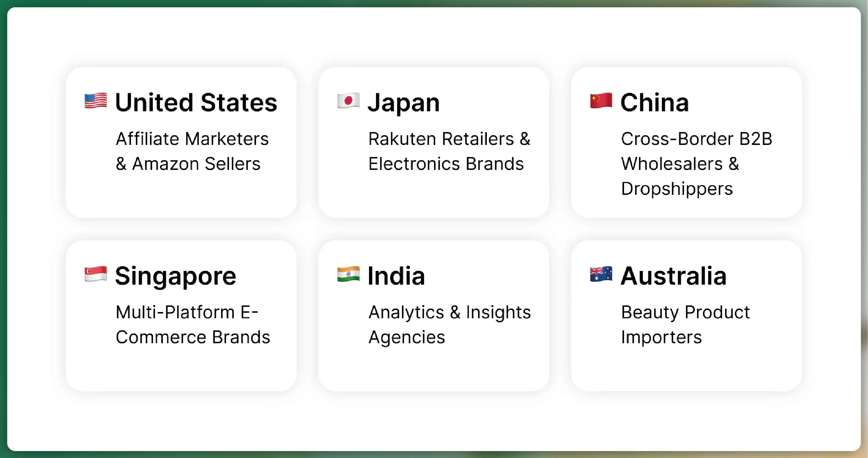The image size is (868, 458).
Task: Click the Singapore flag icon
Action: [96, 274]
